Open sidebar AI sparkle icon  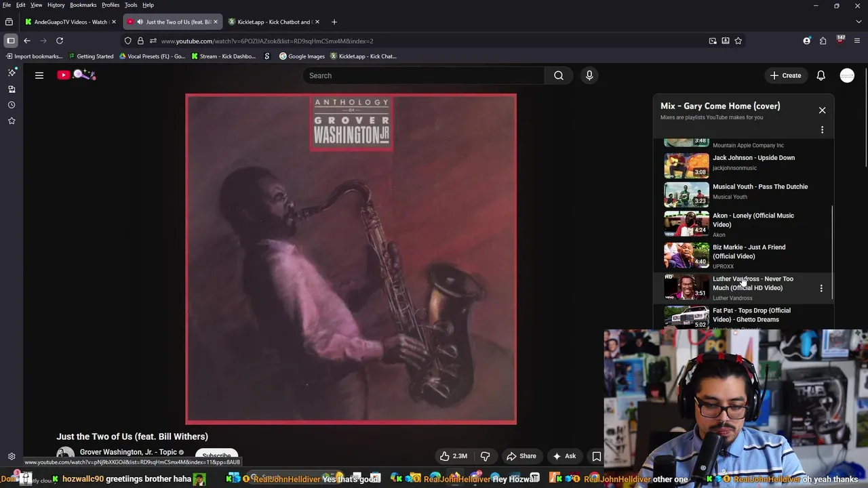(12, 73)
